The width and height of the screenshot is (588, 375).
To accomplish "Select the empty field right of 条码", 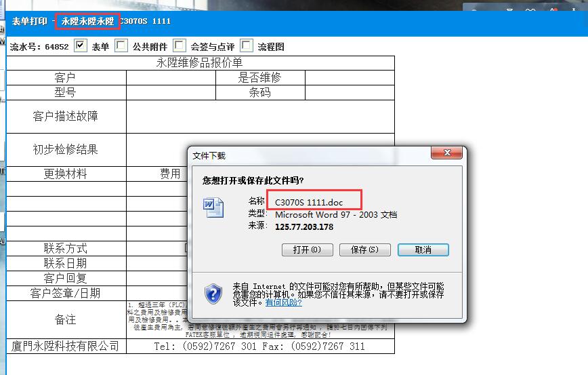I will [x=350, y=92].
